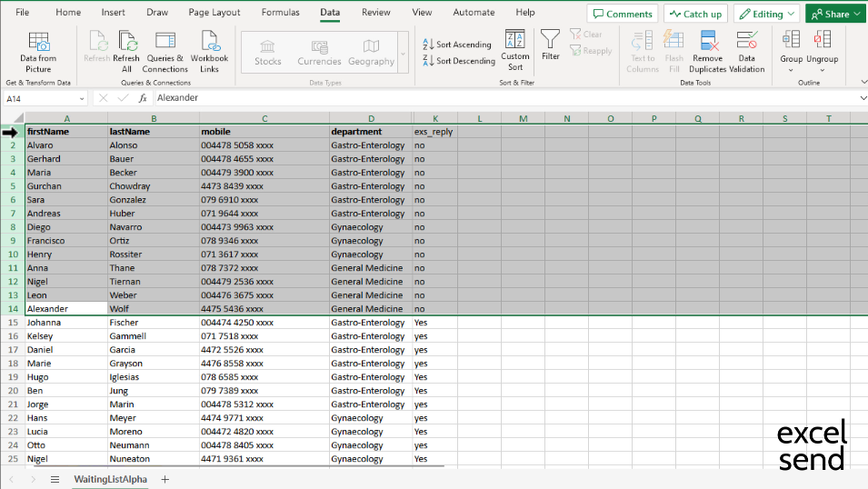Click the Ungroup outline icon
This screenshot has height=489, width=868.
(x=822, y=40)
